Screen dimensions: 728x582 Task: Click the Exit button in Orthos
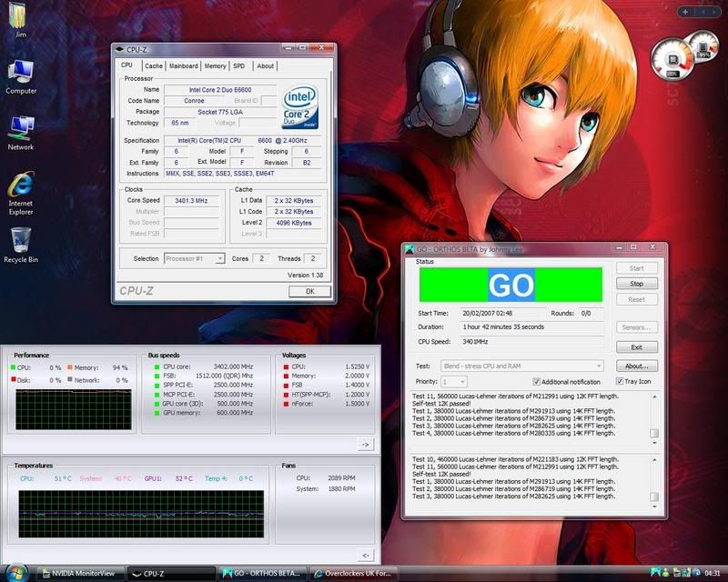(x=636, y=347)
